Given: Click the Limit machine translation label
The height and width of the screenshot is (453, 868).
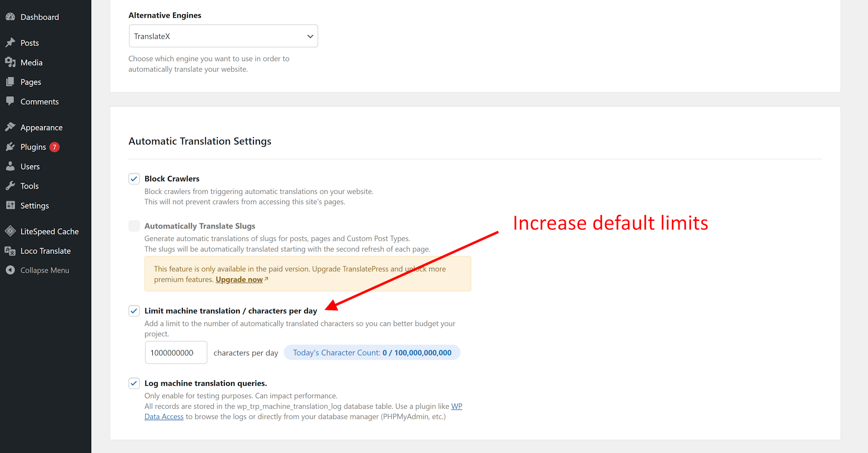Looking at the screenshot, I should click(x=231, y=311).
